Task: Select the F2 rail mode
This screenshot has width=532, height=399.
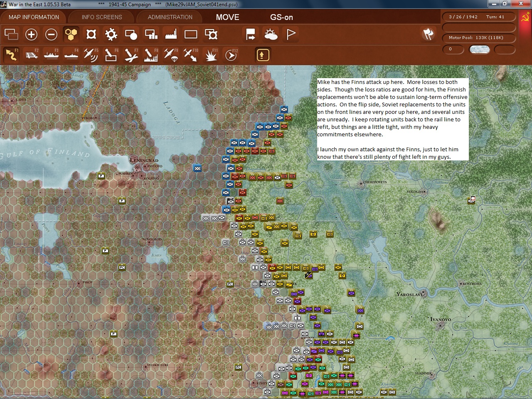Action: coord(31,54)
